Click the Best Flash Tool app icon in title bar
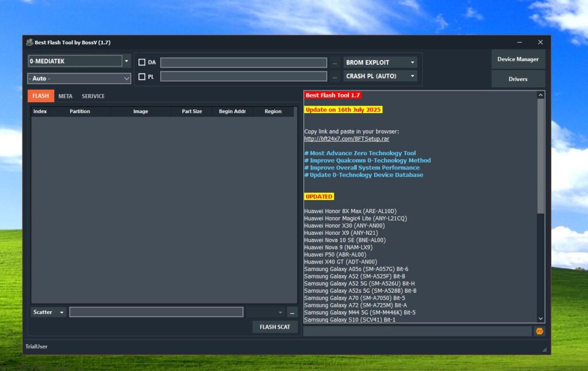588x371 pixels. coord(29,42)
